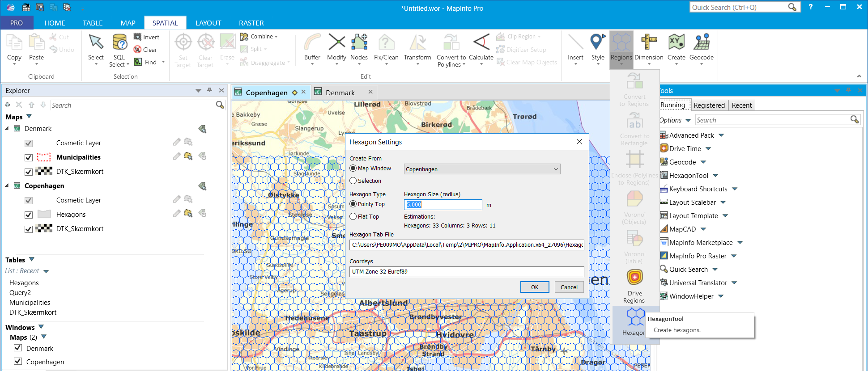Select Drive Regions in Regions menu
Screen dimensions: 868x371
click(x=634, y=286)
